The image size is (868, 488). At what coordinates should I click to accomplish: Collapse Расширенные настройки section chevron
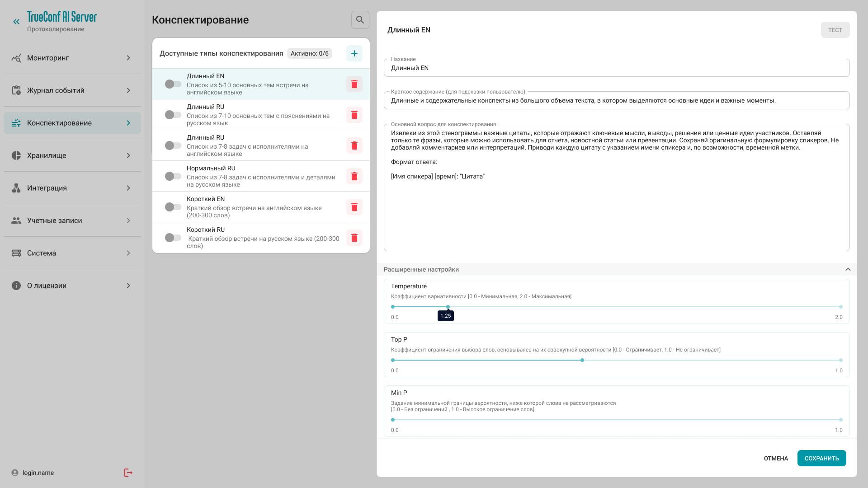point(848,269)
